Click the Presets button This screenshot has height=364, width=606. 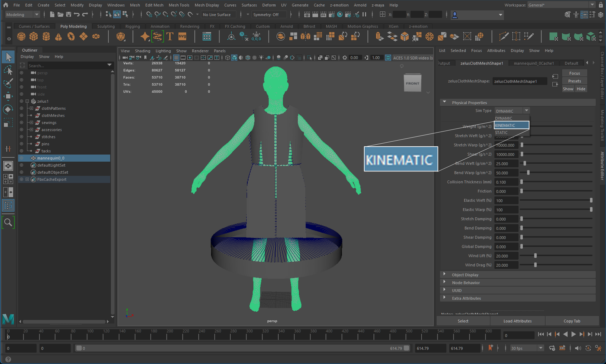coord(574,81)
